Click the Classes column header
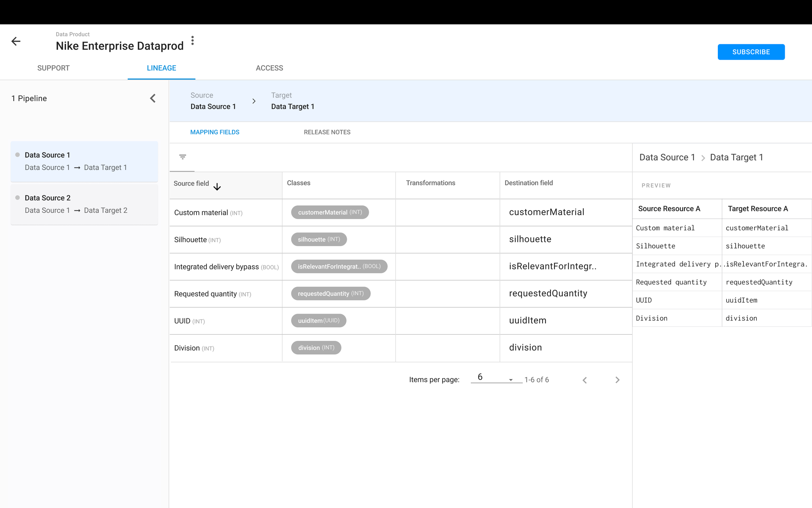 298,183
